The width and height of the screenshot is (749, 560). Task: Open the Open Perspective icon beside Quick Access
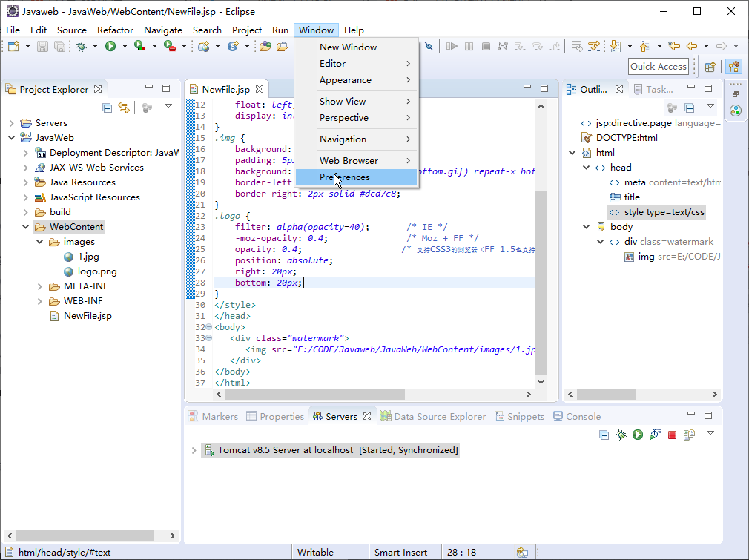click(710, 67)
